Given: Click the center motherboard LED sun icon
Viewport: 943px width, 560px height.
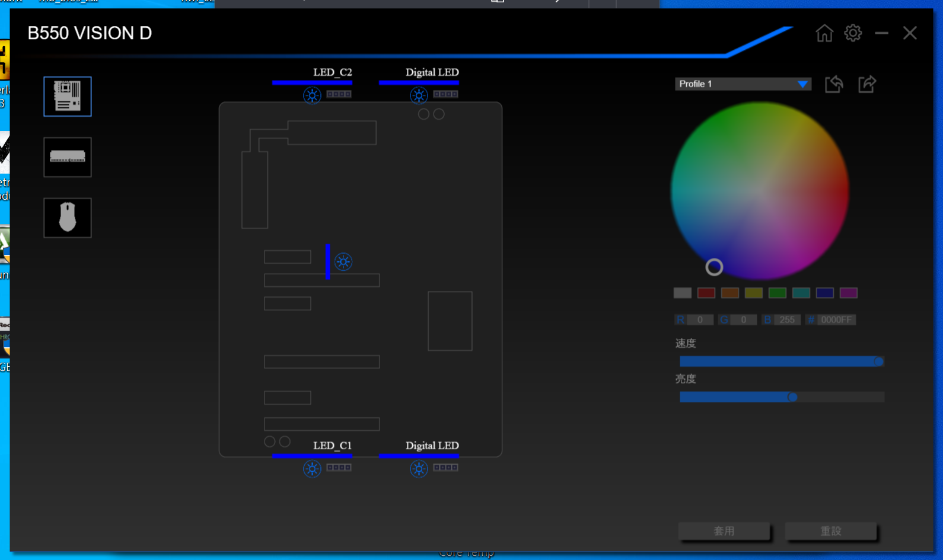Looking at the screenshot, I should point(343,261).
